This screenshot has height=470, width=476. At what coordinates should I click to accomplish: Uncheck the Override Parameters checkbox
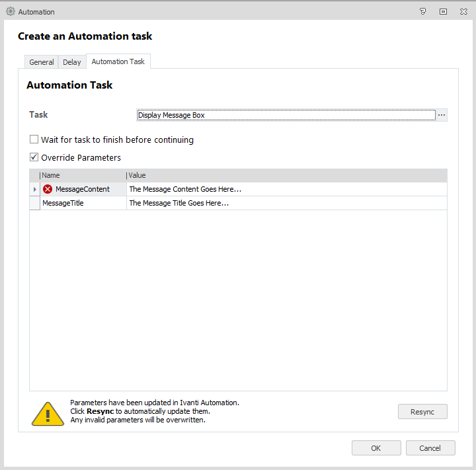click(34, 158)
